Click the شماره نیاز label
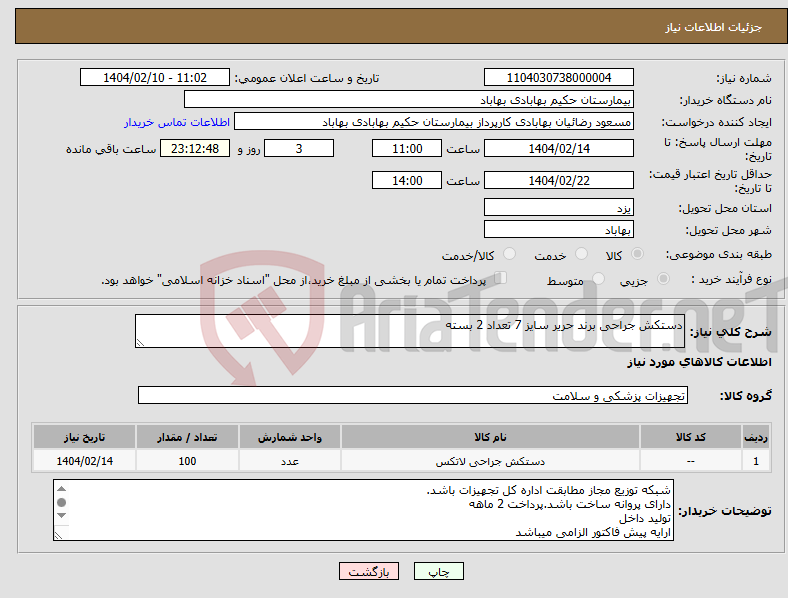This screenshot has height=598, width=788. pos(744,78)
